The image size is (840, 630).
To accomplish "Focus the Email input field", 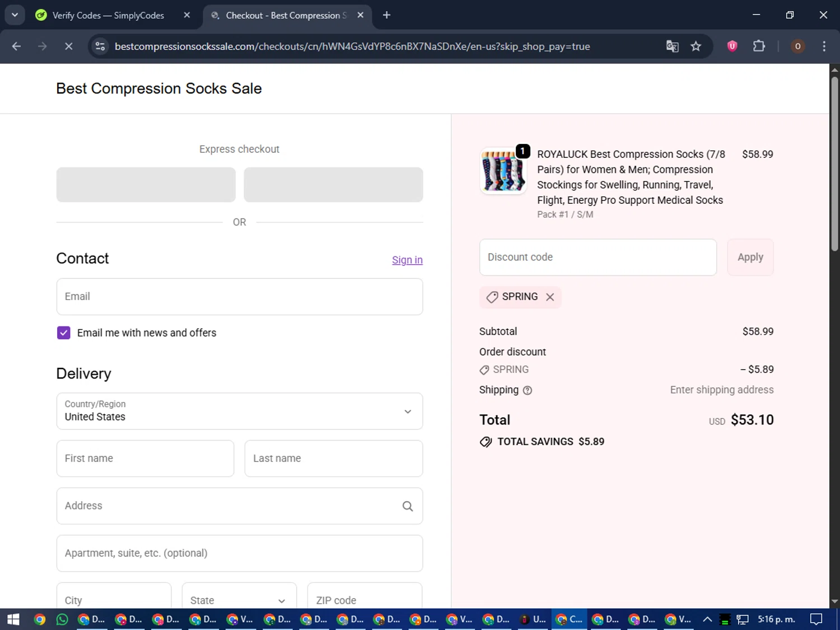I will [x=240, y=297].
